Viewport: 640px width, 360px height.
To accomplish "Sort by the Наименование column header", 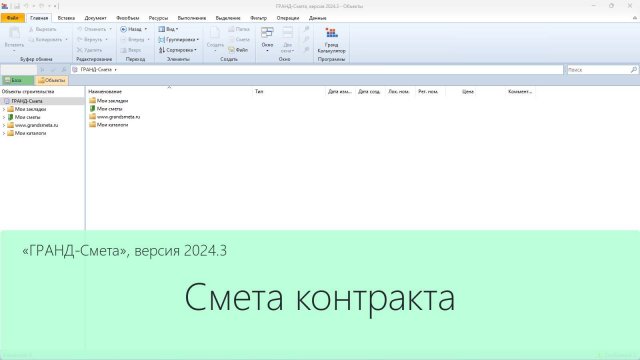I will tap(169, 91).
